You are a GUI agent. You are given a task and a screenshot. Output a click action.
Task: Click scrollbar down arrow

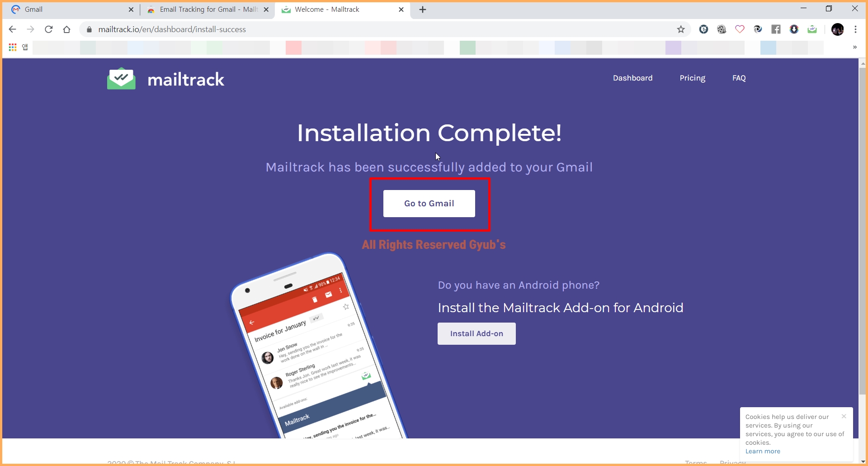pos(862,461)
